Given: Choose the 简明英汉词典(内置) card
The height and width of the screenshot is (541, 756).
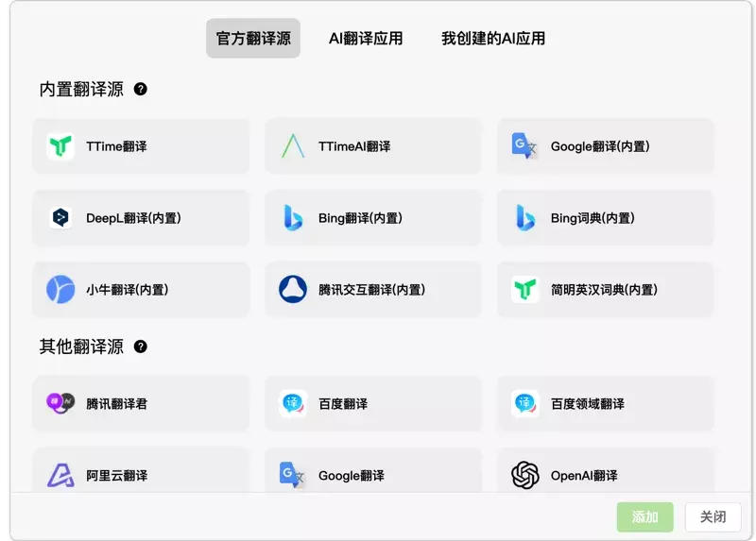Looking at the screenshot, I should pyautogui.click(x=605, y=290).
